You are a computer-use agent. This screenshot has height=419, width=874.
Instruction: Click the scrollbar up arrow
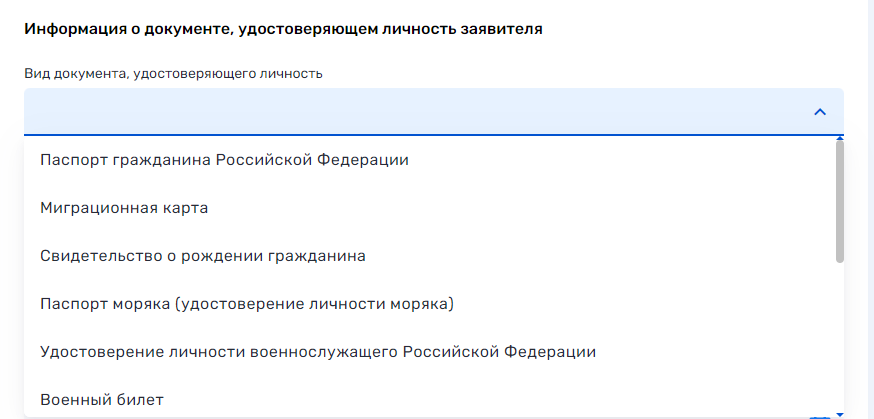tap(840, 136)
